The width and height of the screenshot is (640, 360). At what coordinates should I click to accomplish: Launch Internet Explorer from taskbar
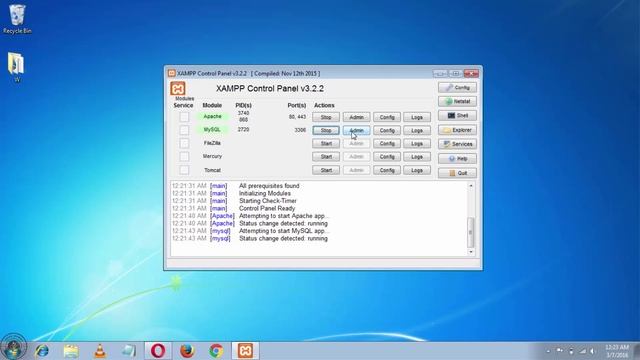pos(42,351)
